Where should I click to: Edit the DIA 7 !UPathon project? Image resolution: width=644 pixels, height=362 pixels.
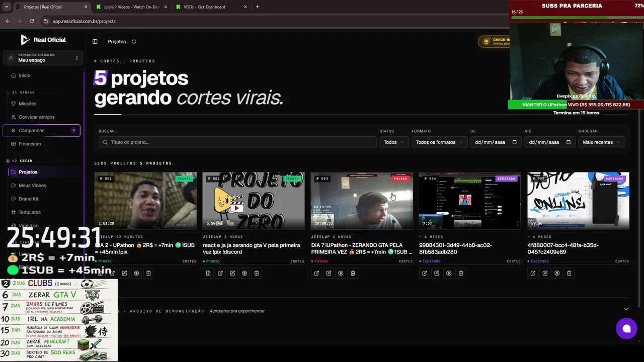click(x=329, y=273)
